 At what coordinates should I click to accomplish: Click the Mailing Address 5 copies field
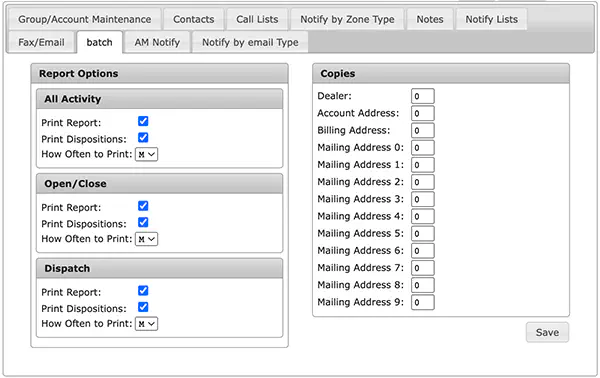pyautogui.click(x=422, y=233)
